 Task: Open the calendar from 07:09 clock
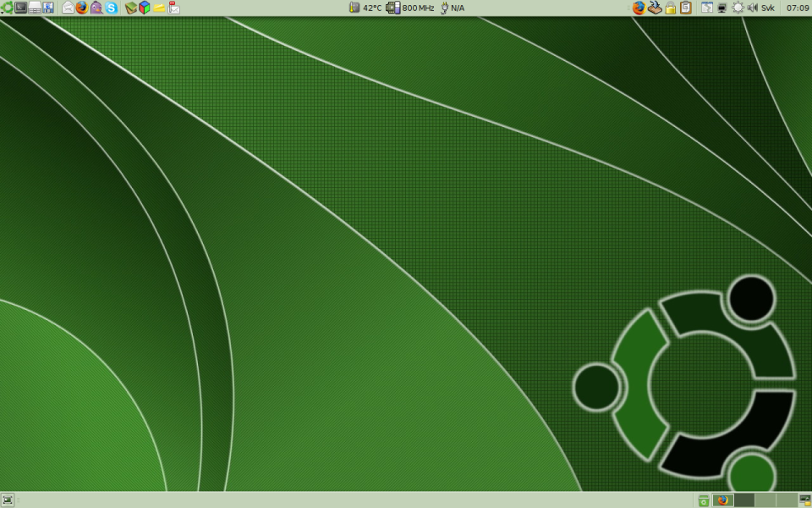point(798,8)
